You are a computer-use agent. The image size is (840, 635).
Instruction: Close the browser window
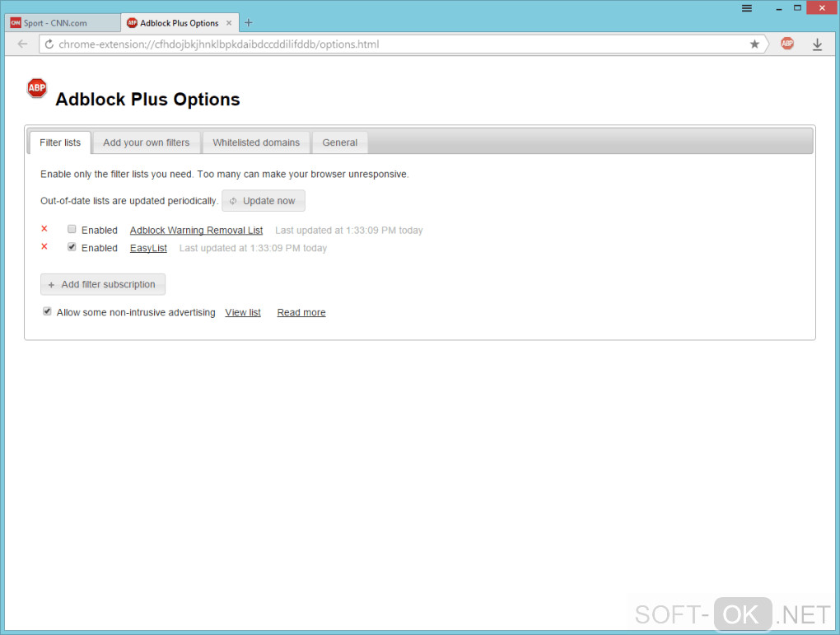[822, 8]
